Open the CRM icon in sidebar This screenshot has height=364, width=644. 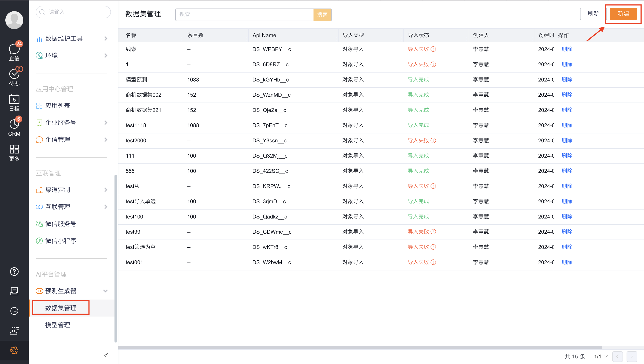point(14,127)
